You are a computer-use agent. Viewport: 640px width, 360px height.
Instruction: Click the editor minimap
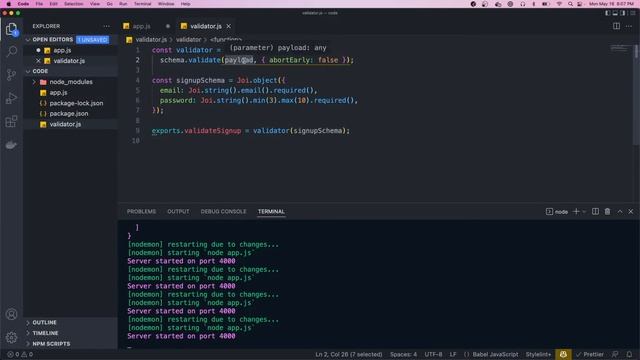pyautogui.click(x=620, y=49)
